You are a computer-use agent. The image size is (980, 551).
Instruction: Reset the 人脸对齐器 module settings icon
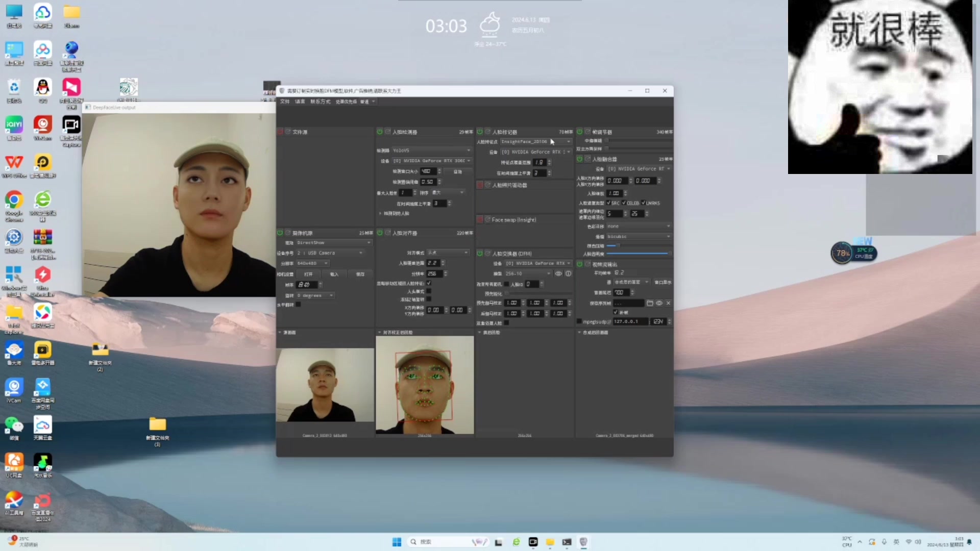388,233
